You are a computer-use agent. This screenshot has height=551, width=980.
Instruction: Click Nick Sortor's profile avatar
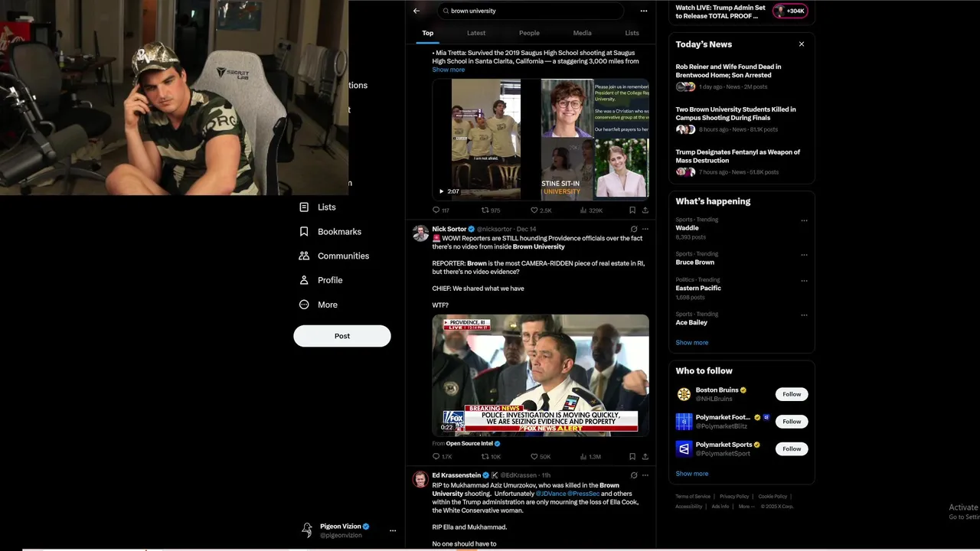pyautogui.click(x=420, y=233)
